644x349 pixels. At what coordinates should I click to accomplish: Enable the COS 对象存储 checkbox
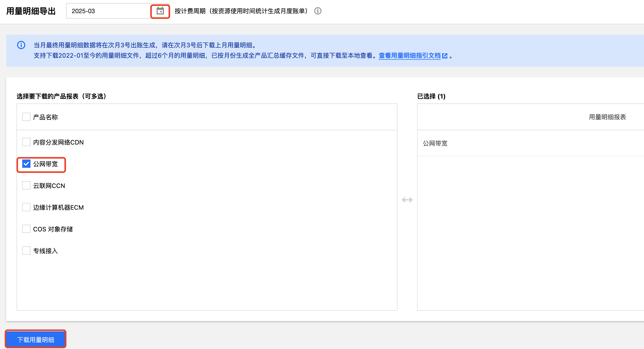tap(26, 229)
